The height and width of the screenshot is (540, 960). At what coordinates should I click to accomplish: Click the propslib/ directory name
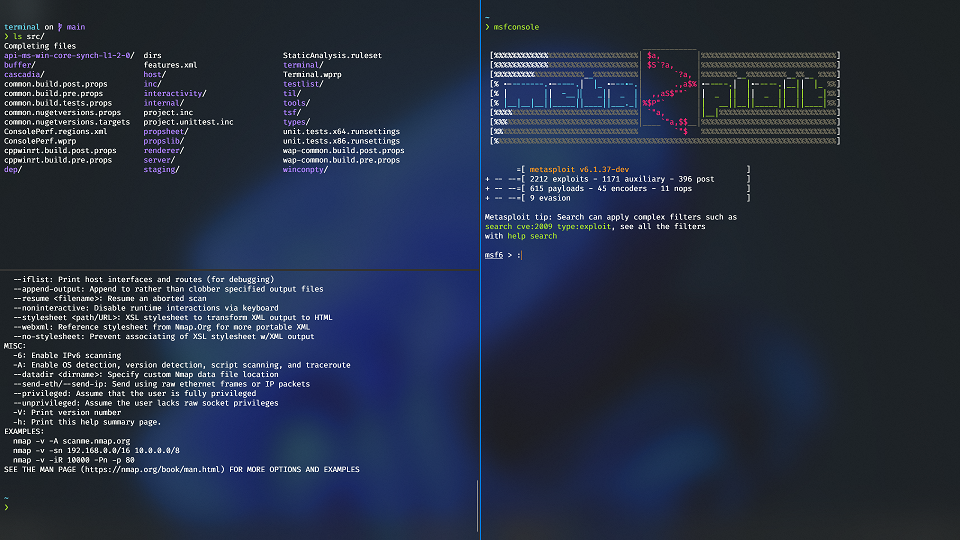tap(163, 141)
